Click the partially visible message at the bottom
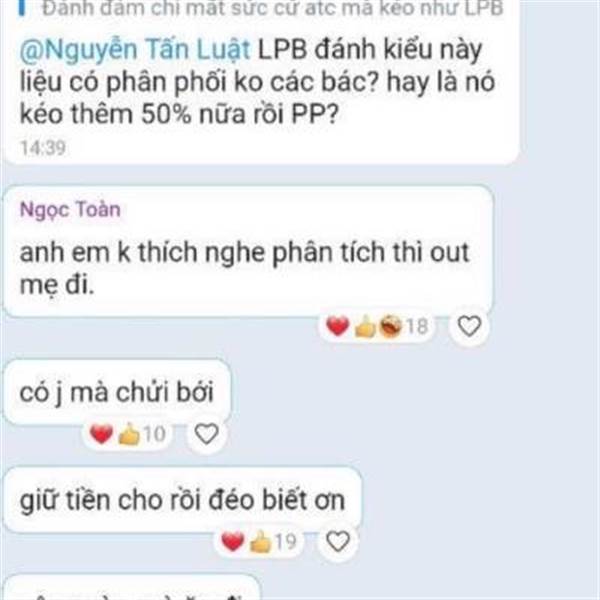This screenshot has width=600, height=600. coord(132,588)
